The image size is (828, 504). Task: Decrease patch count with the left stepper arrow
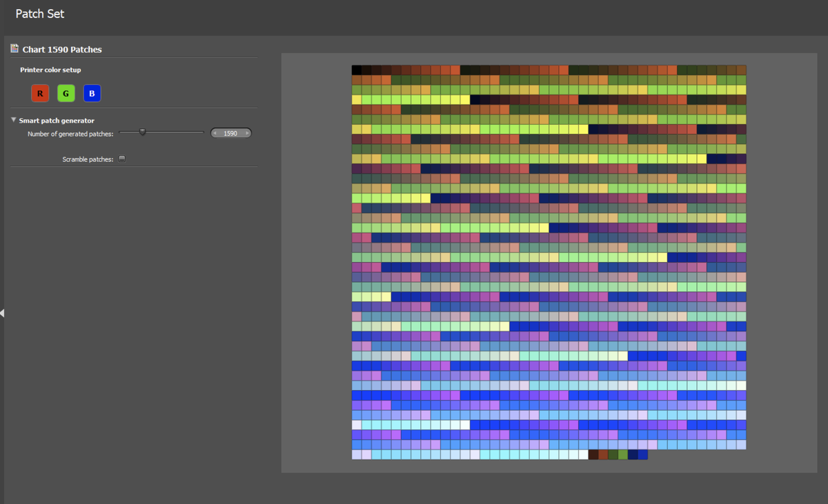(x=215, y=133)
